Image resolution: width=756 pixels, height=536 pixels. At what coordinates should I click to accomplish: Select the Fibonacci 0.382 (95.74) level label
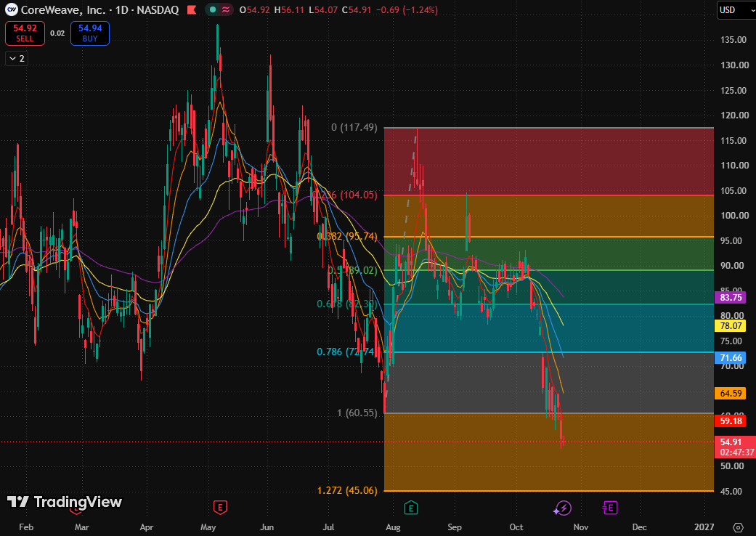tap(346, 236)
